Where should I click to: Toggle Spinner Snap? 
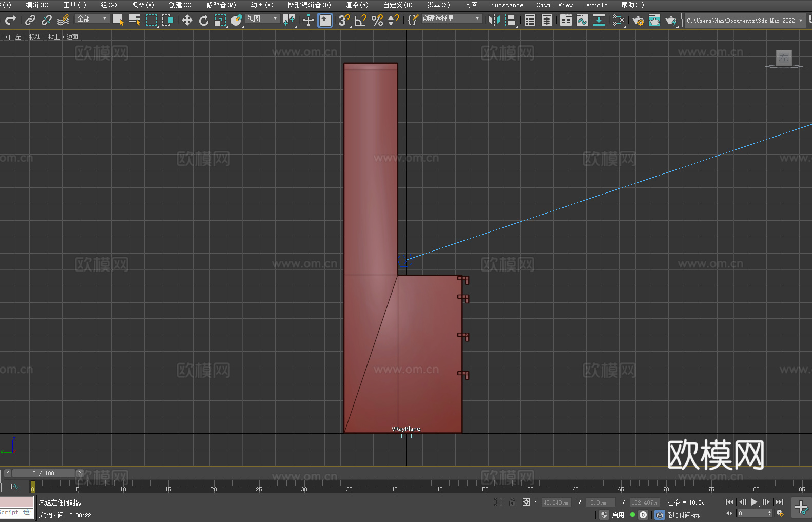[394, 20]
